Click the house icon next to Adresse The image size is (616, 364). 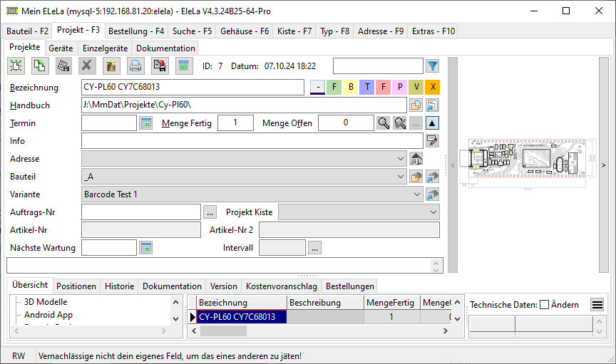coord(417,159)
